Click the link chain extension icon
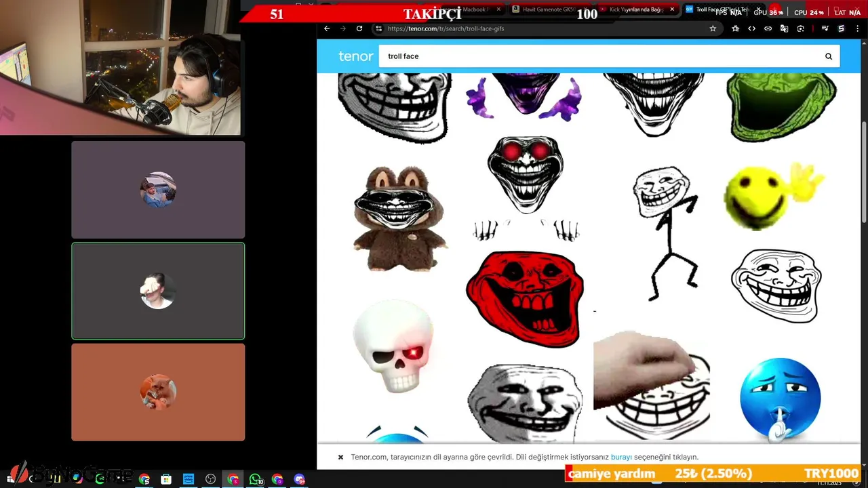868x488 pixels. pos(768,28)
